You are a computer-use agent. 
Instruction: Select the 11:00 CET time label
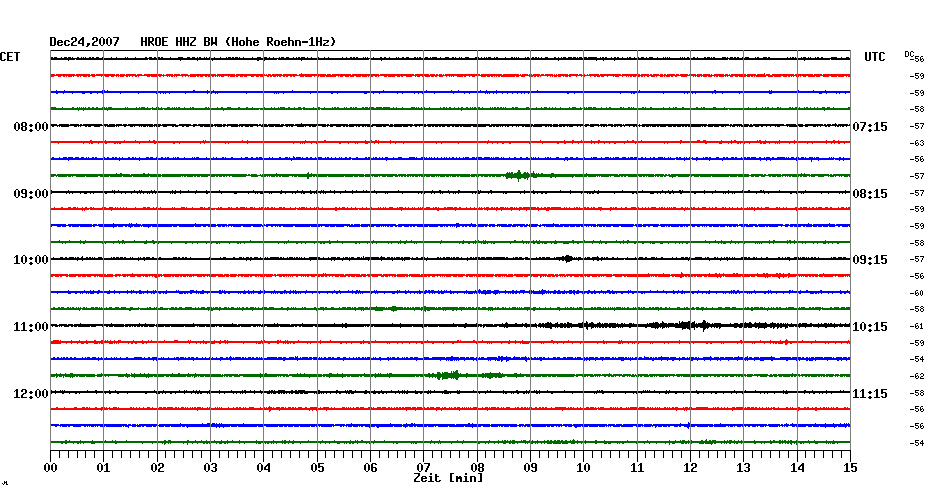tap(31, 327)
